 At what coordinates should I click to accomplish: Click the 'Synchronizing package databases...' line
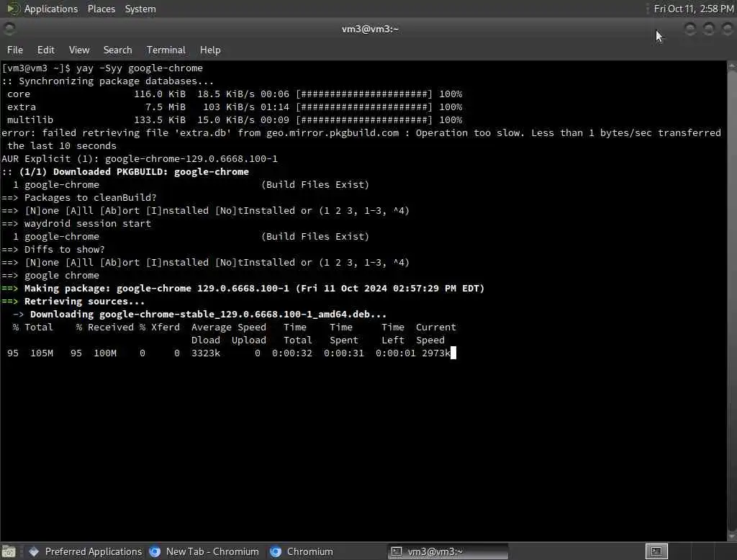[x=108, y=81]
